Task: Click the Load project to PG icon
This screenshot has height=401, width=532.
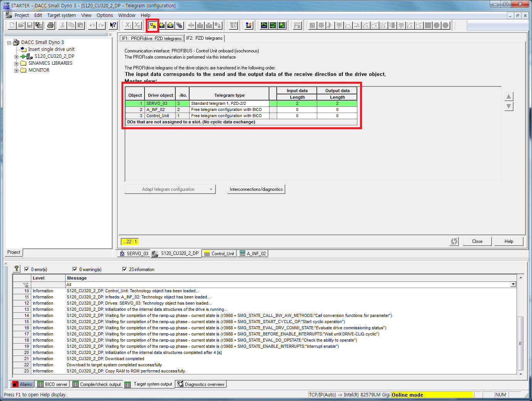Action: tap(170, 25)
